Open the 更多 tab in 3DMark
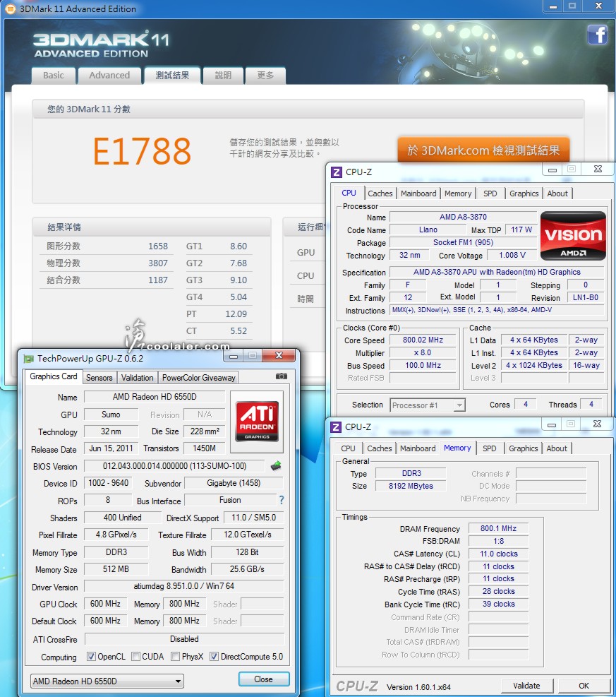The image size is (616, 697). pyautogui.click(x=265, y=76)
